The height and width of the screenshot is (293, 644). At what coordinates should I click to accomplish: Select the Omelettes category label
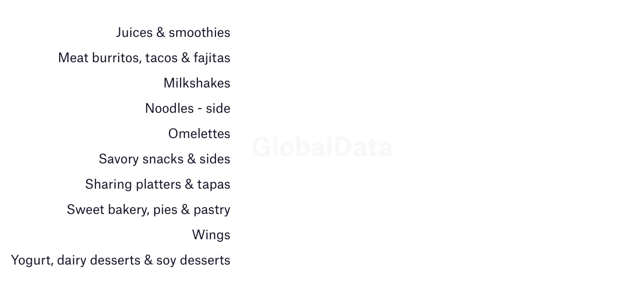coord(200,134)
